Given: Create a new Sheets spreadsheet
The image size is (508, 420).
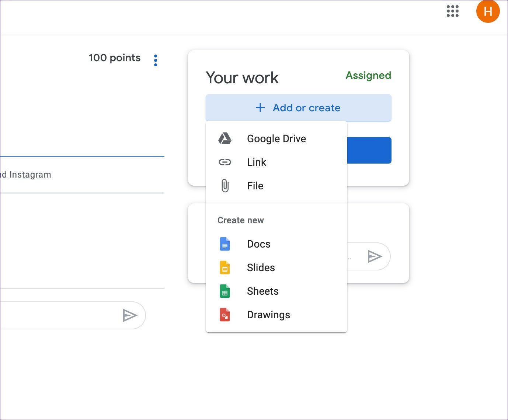Looking at the screenshot, I should coord(276,291).
